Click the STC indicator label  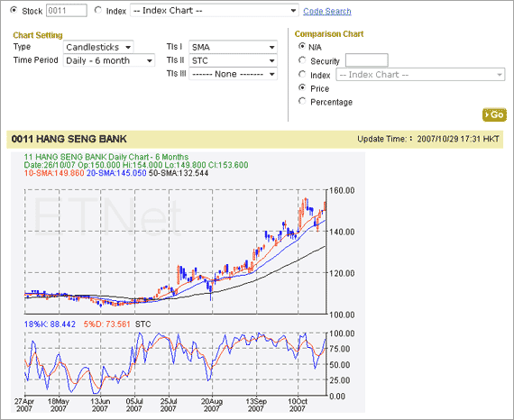point(142,324)
